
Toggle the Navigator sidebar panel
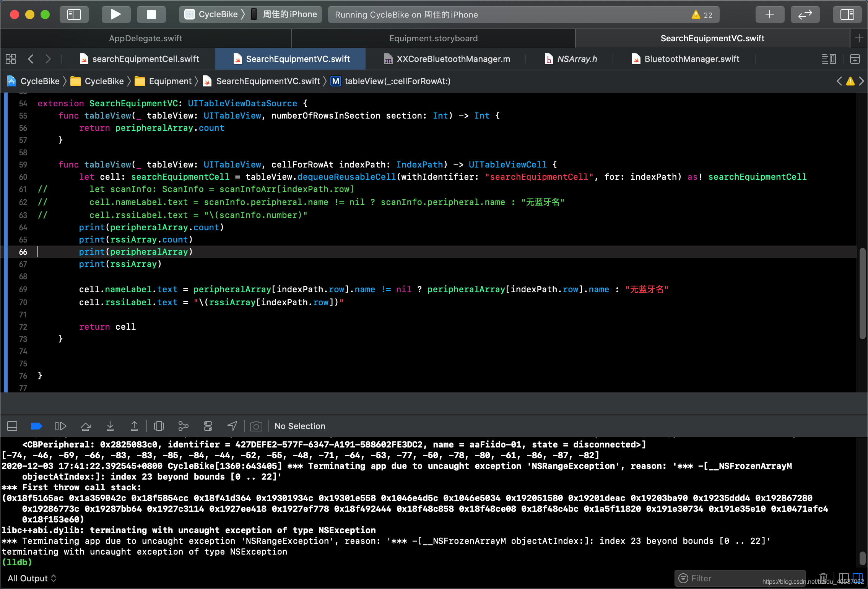coord(74,15)
